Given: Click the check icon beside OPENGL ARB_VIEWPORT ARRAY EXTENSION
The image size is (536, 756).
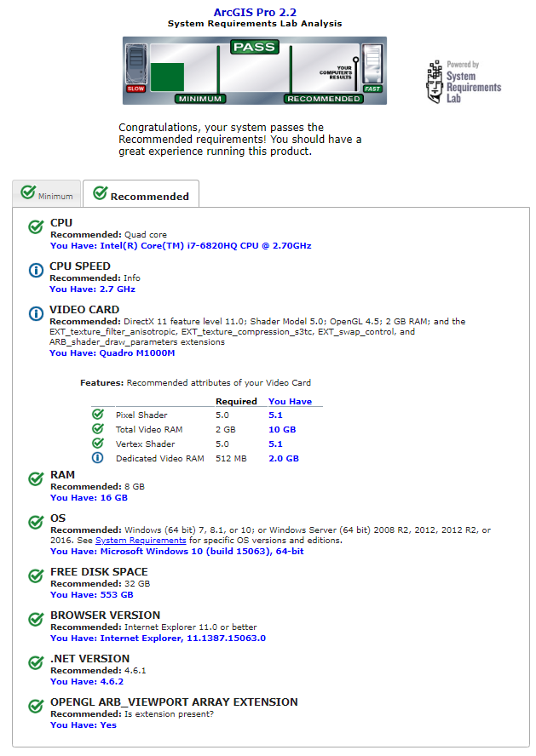Looking at the screenshot, I should click(36, 706).
